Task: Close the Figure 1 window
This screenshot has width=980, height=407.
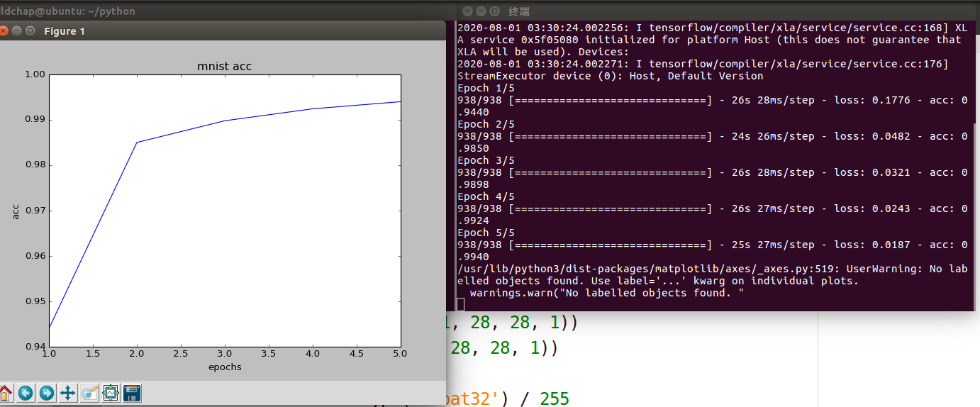Action: pos(3,31)
